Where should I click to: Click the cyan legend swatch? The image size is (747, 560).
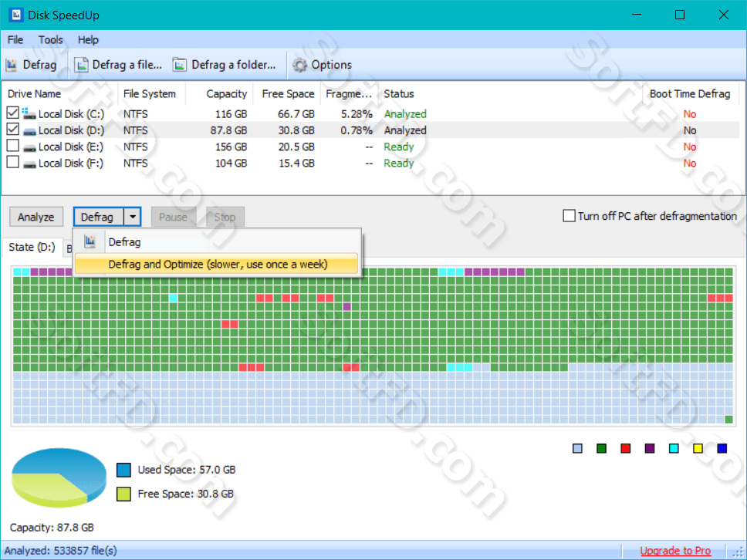coord(674,448)
